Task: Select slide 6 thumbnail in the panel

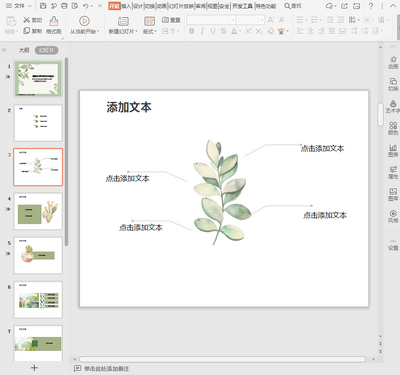Action: click(x=38, y=300)
